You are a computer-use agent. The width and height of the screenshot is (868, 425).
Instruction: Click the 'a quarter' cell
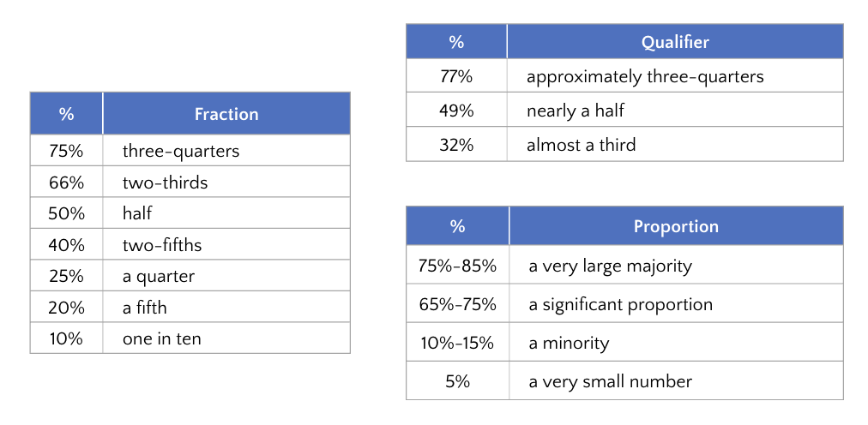pyautogui.click(x=159, y=276)
